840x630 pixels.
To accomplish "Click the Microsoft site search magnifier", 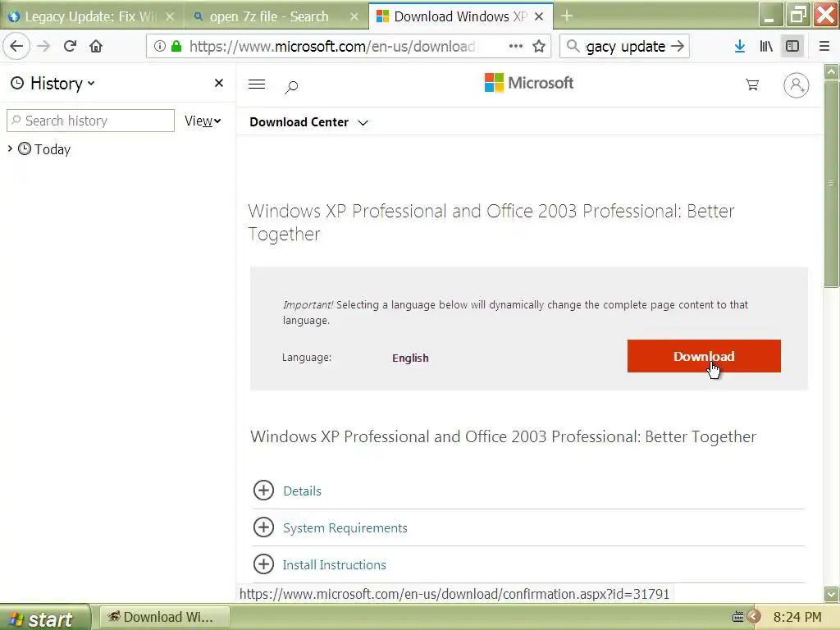I will click(291, 86).
